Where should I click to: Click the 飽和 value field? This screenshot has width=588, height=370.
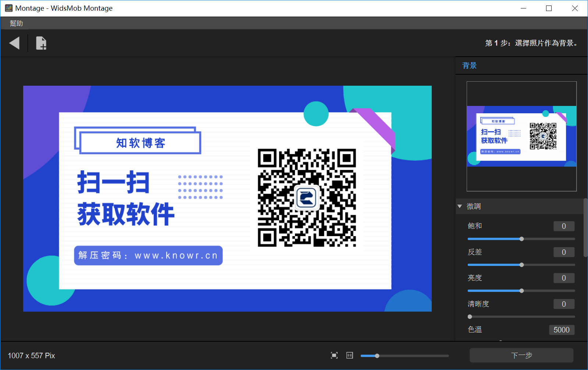click(x=564, y=226)
